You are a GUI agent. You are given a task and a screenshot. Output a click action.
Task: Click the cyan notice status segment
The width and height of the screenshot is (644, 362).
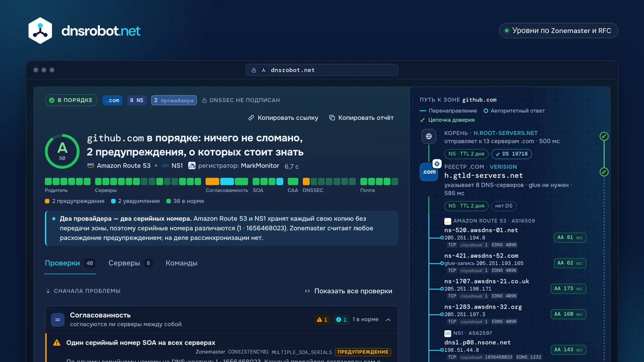[x=227, y=181]
